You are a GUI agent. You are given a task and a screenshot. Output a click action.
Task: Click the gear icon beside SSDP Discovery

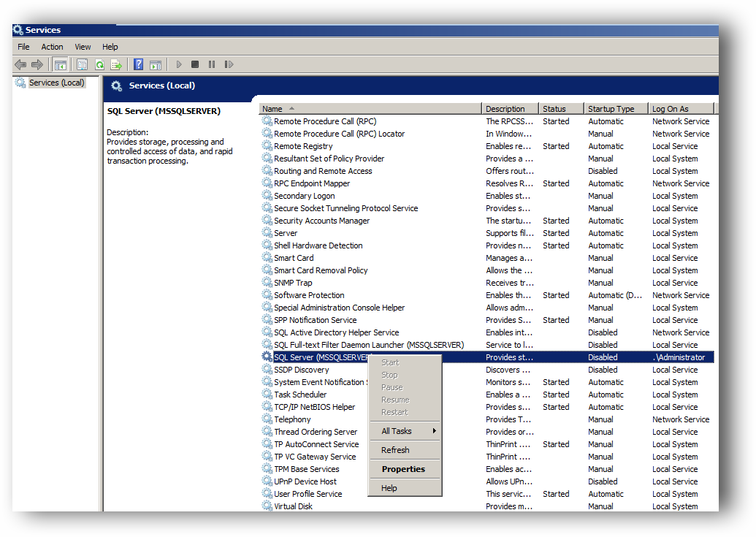pos(267,369)
